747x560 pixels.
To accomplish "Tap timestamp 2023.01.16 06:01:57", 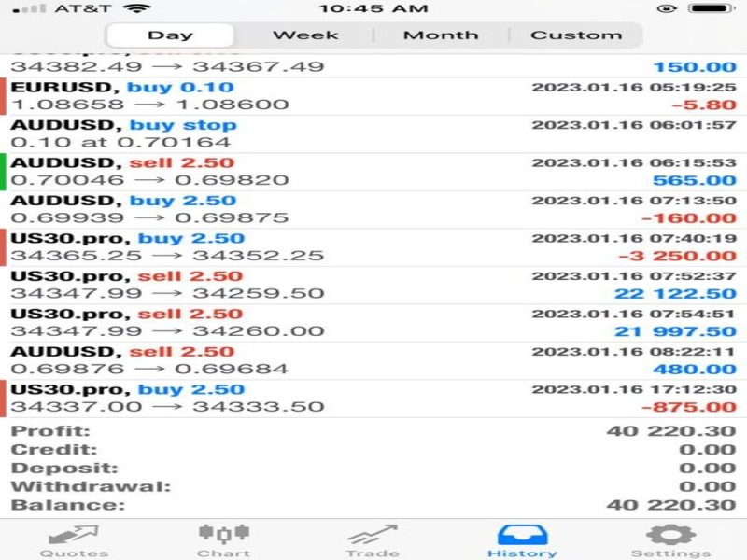I will pos(634,125).
